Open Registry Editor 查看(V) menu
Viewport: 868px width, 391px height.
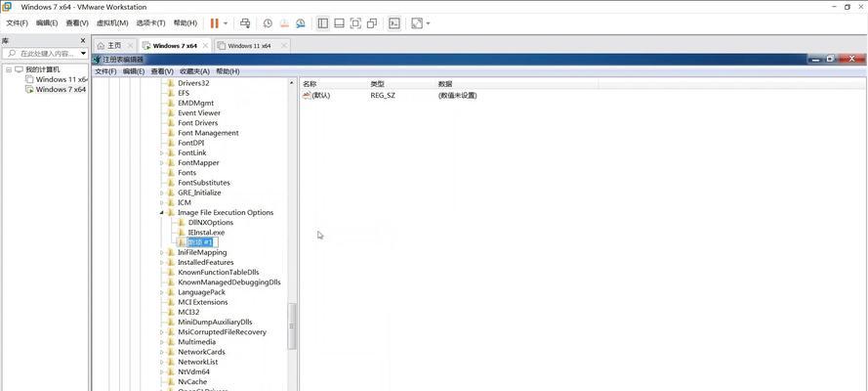pyautogui.click(x=162, y=71)
